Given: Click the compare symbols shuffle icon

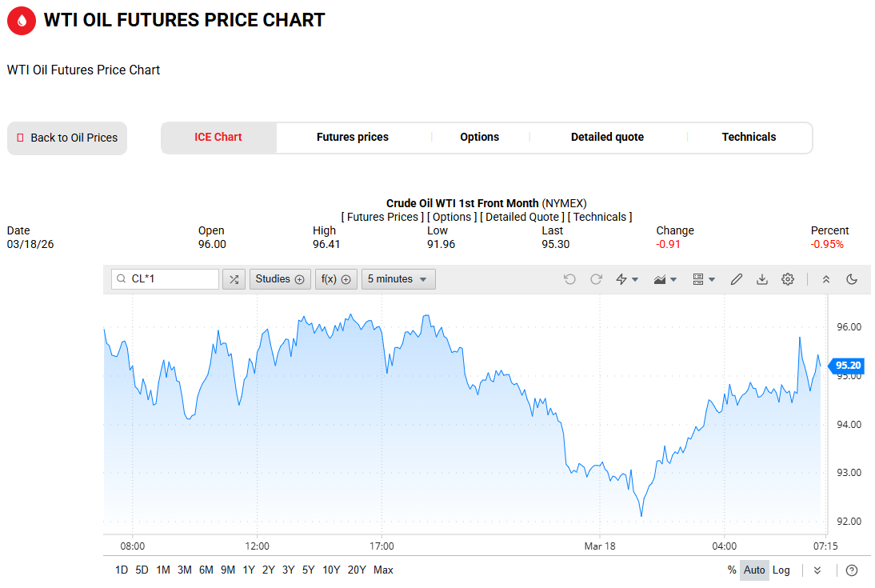Looking at the screenshot, I should [x=234, y=279].
